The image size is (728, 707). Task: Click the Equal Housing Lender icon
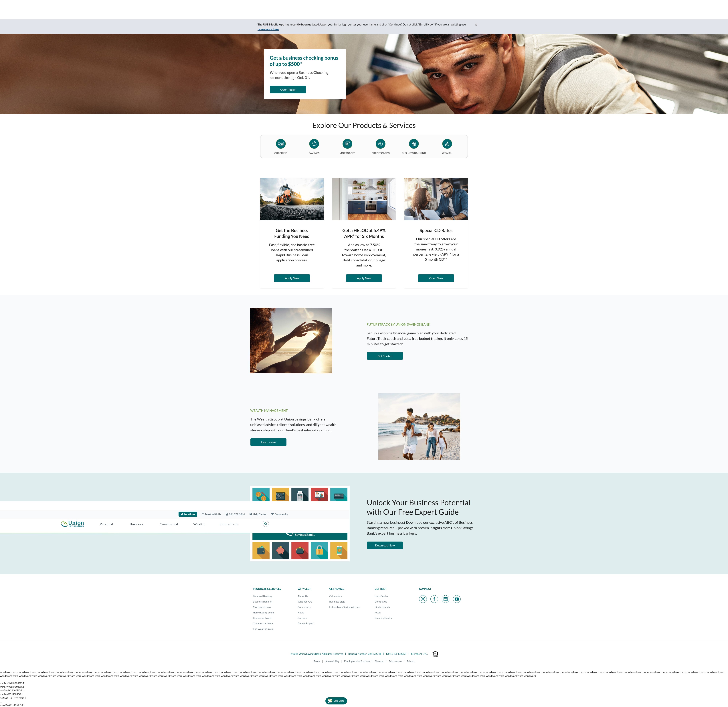(x=435, y=654)
